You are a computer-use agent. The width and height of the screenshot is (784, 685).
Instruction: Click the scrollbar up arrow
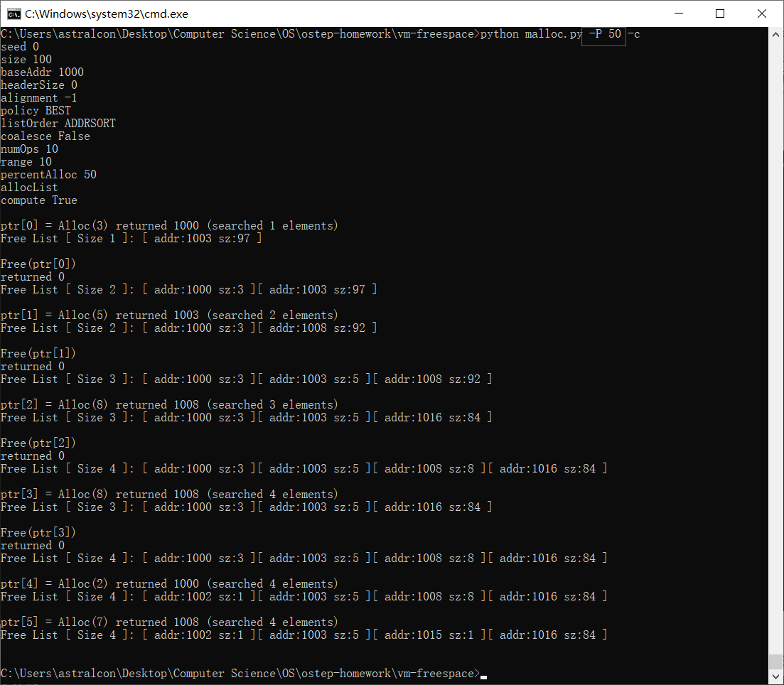(775, 35)
